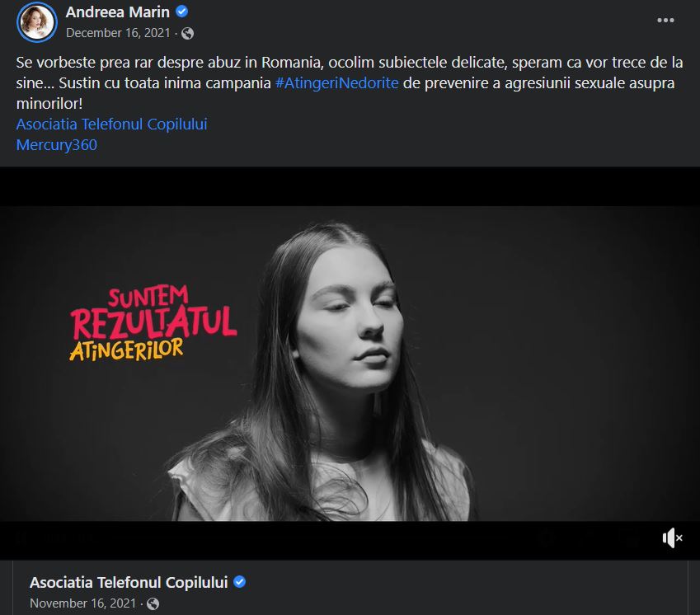
Task: Click the Andreea Marin author name
Action: [x=117, y=12]
